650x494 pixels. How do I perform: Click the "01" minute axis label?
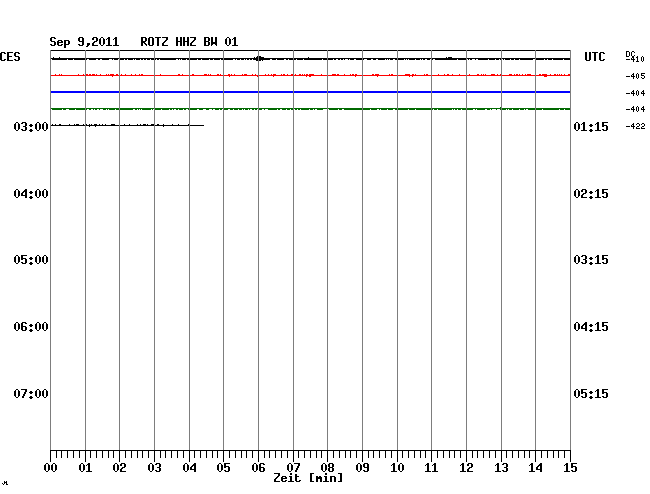(85, 468)
